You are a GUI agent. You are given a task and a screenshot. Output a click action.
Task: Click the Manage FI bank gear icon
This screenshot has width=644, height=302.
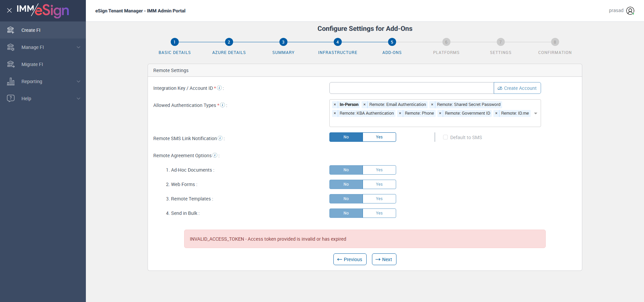(x=11, y=47)
